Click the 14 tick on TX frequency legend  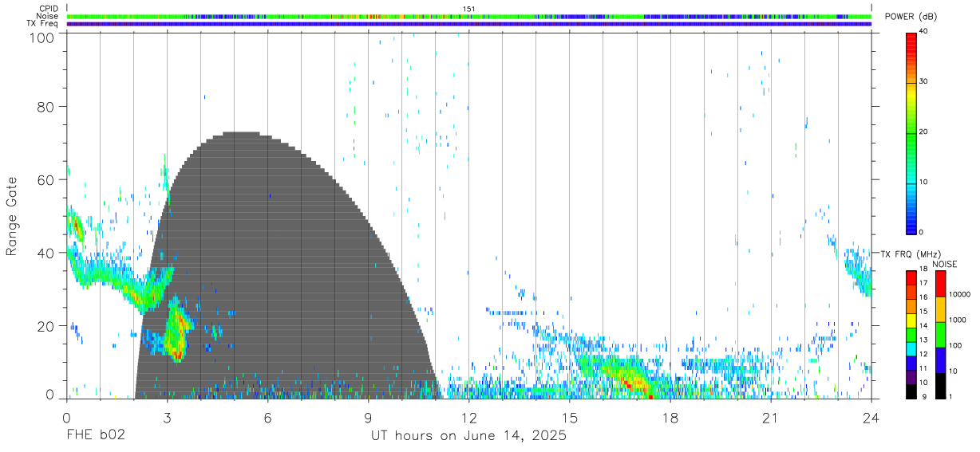click(x=925, y=325)
